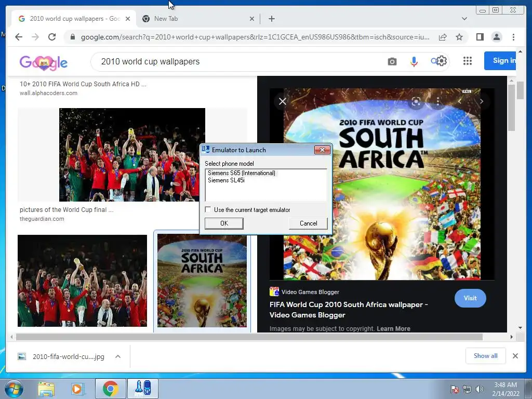
Task: Switch to Chrome in the taskbar
Action: (x=110, y=389)
